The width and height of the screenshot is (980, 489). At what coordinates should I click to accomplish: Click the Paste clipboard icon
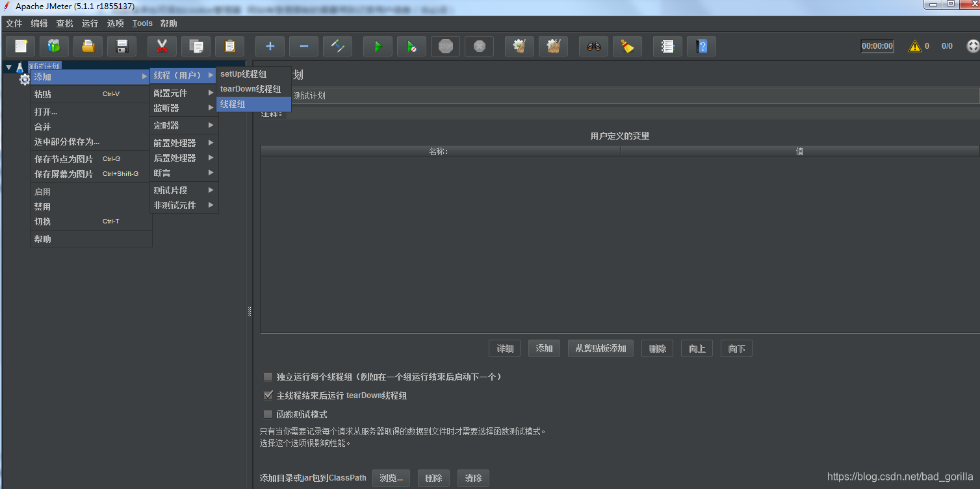pos(229,46)
